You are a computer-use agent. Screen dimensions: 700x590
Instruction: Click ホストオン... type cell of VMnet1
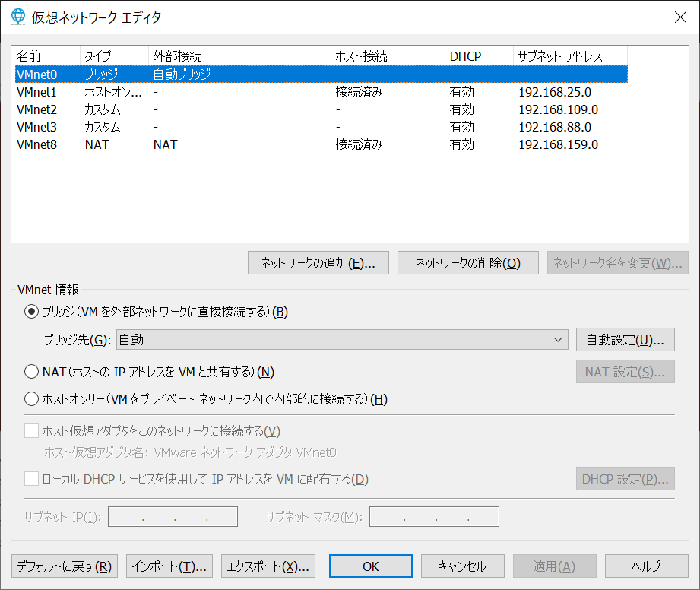point(113,92)
